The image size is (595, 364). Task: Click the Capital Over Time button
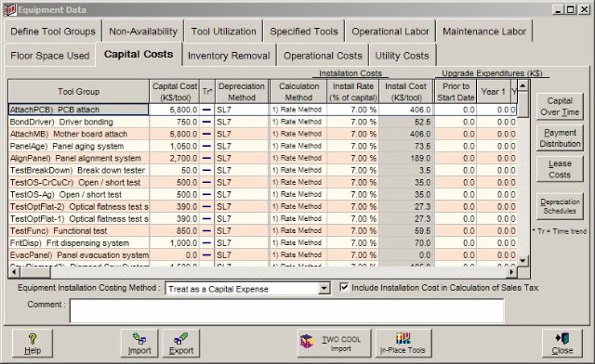560,106
